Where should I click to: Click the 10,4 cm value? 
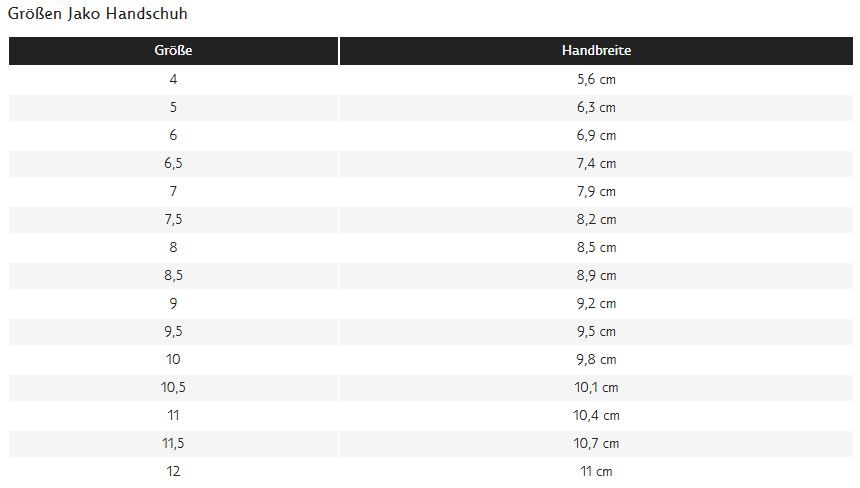(x=596, y=415)
